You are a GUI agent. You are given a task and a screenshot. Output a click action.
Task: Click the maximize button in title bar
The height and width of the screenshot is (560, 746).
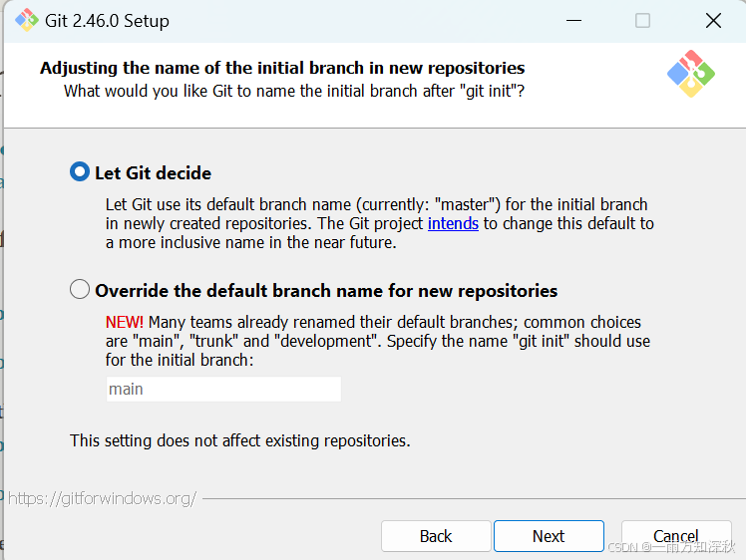click(642, 21)
